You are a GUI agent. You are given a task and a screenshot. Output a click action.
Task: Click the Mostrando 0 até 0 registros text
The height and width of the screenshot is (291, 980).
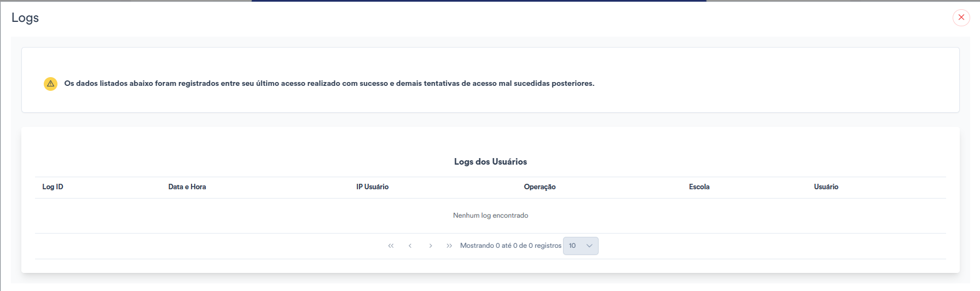coord(511,246)
